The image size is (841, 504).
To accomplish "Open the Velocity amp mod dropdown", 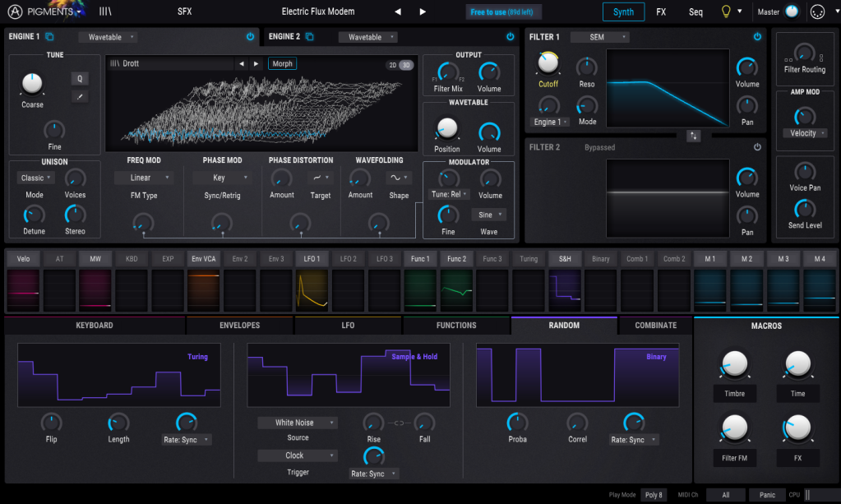I will [806, 133].
